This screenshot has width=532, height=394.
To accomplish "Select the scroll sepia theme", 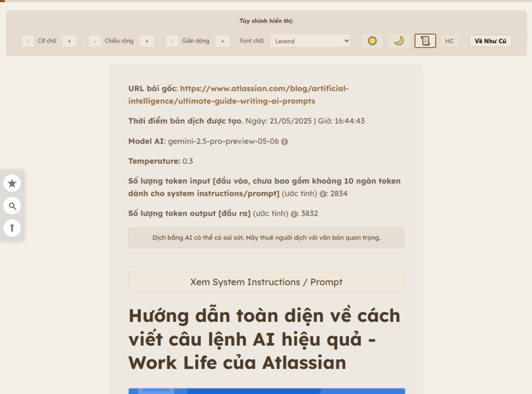I will [425, 41].
